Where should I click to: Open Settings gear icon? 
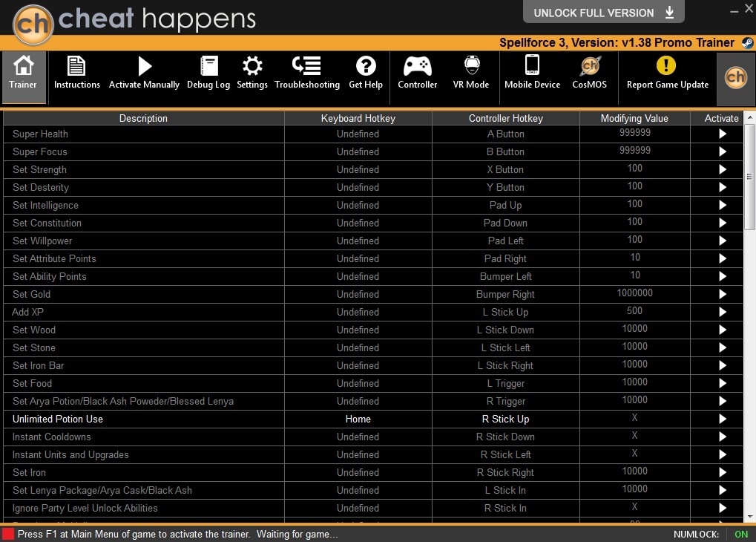[252, 66]
